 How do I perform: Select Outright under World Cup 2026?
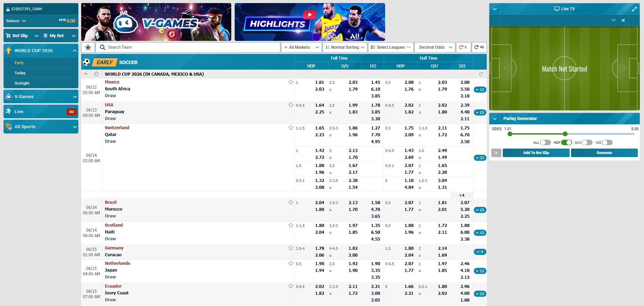tap(22, 83)
